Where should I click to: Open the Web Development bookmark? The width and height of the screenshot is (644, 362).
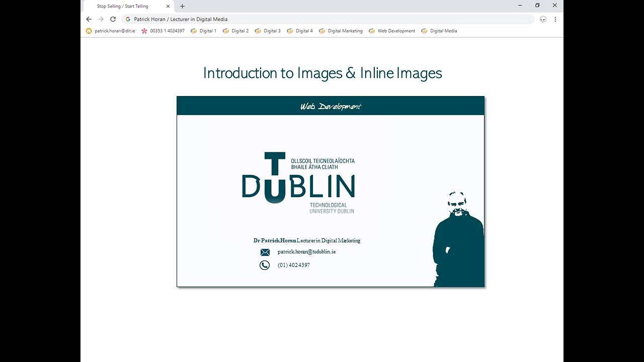pos(392,31)
